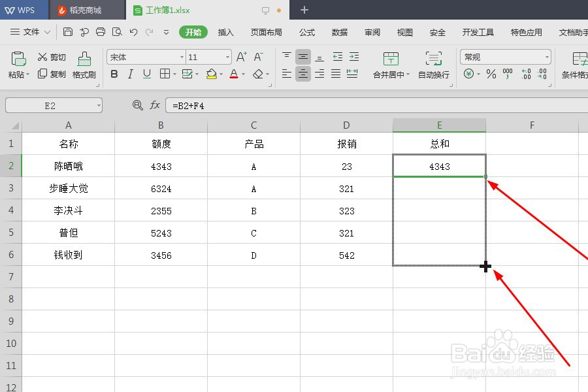This screenshot has width=588, height=392.
Task: Click Copy (复制) button
Action: (x=52, y=74)
